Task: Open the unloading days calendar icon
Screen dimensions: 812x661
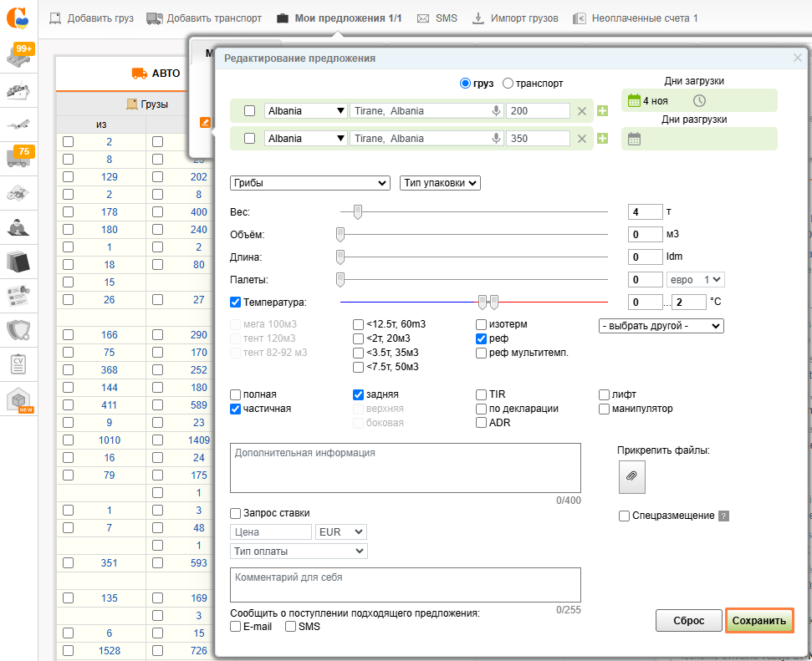Action: [x=634, y=140]
